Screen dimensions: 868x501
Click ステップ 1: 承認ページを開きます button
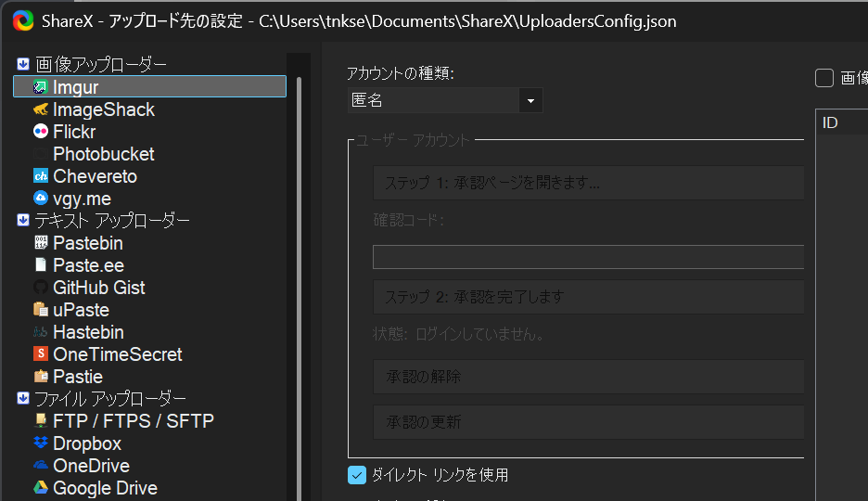[x=588, y=183]
